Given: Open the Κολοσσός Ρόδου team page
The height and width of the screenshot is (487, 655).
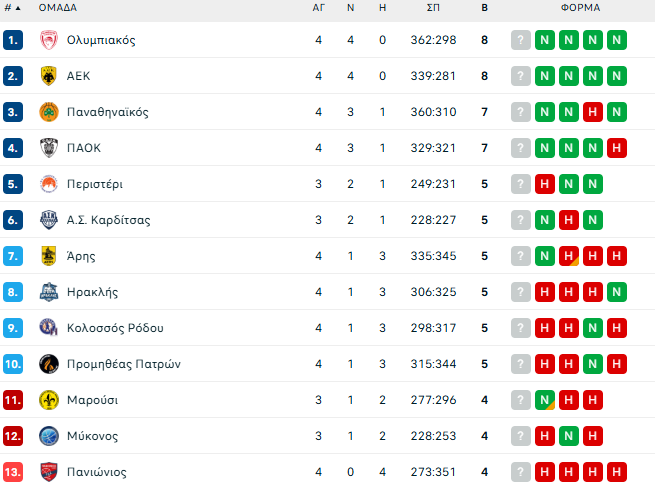Looking at the screenshot, I should point(115,328).
